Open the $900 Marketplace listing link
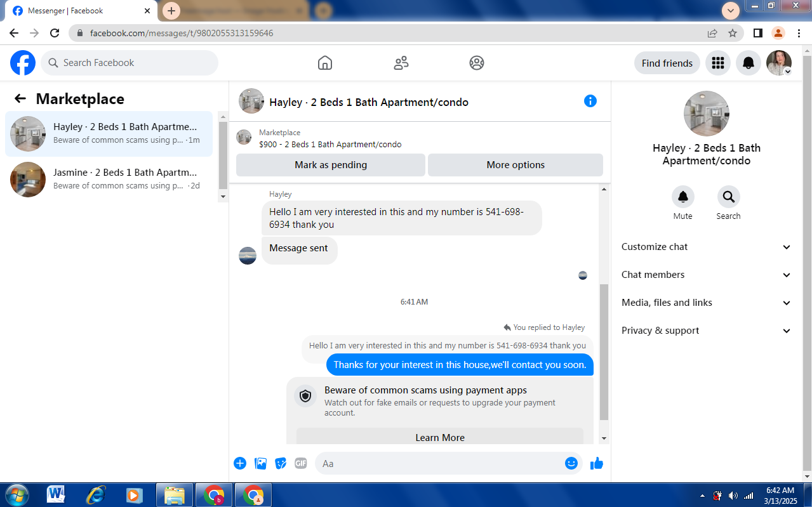This screenshot has width=812, height=507. coord(330,144)
